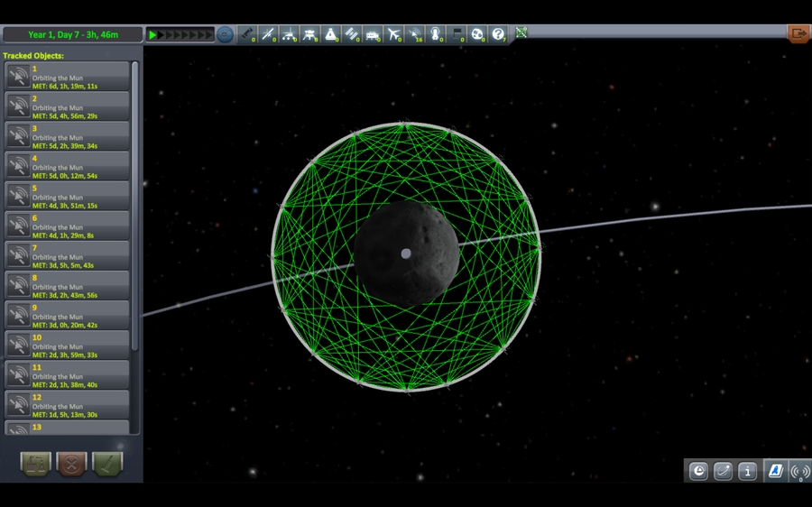Click the asteroid Space Object filter icon
Image resolution: width=812 pixels, height=507 pixels.
(477, 34)
